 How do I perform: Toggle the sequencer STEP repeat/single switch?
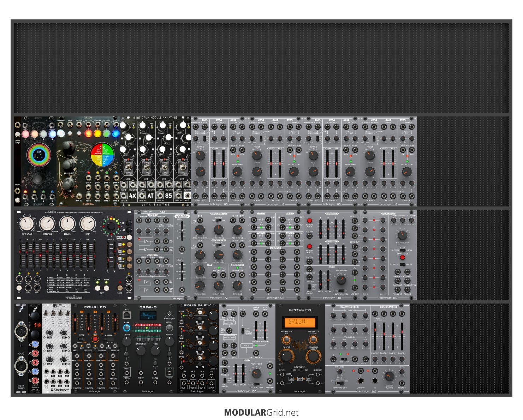pyautogui.click(x=402, y=250)
